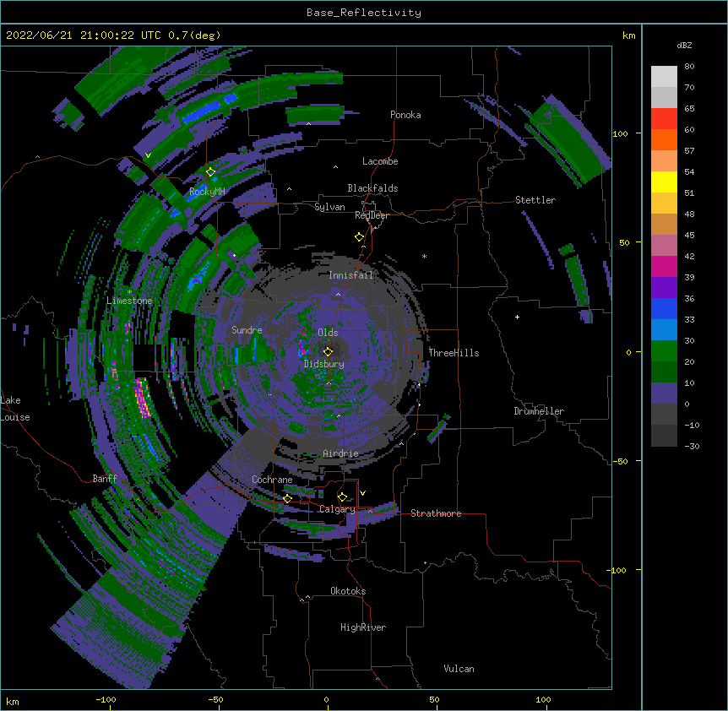The image size is (728, 711).
Task: Select the 100 tick on vertical axis
Action: [x=620, y=133]
